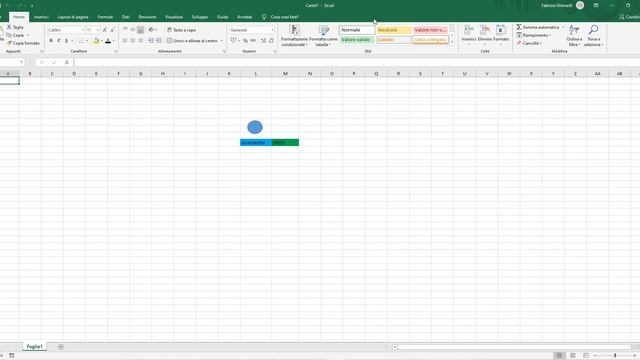This screenshot has width=640, height=360.
Task: Toggle bold (G) formatting
Action: pos(51,41)
